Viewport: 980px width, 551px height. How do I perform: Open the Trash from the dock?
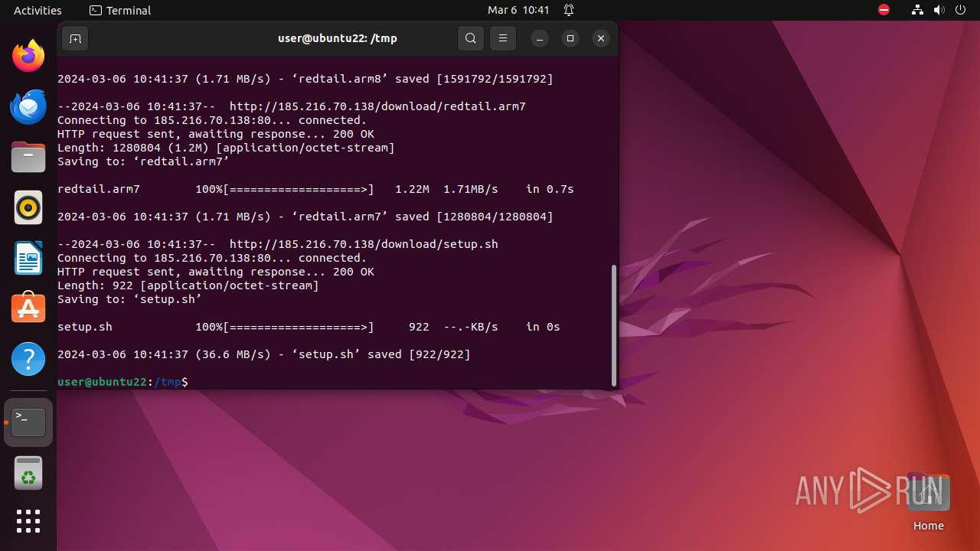point(28,473)
